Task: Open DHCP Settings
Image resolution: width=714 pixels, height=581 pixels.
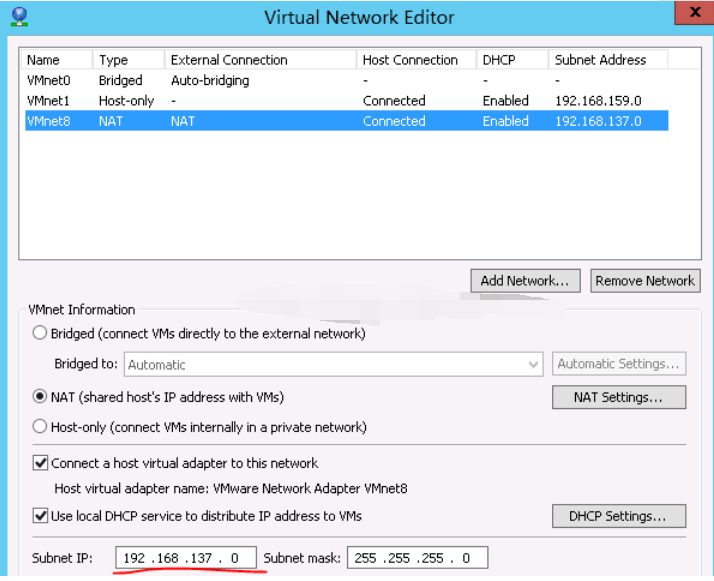Action: pyautogui.click(x=619, y=516)
